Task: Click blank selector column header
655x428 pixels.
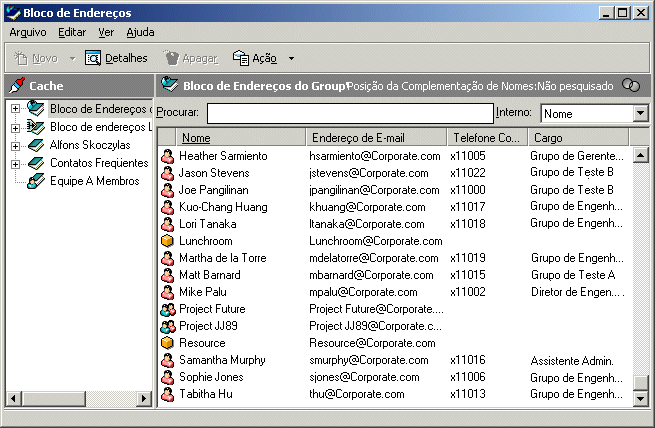Action: [167, 137]
